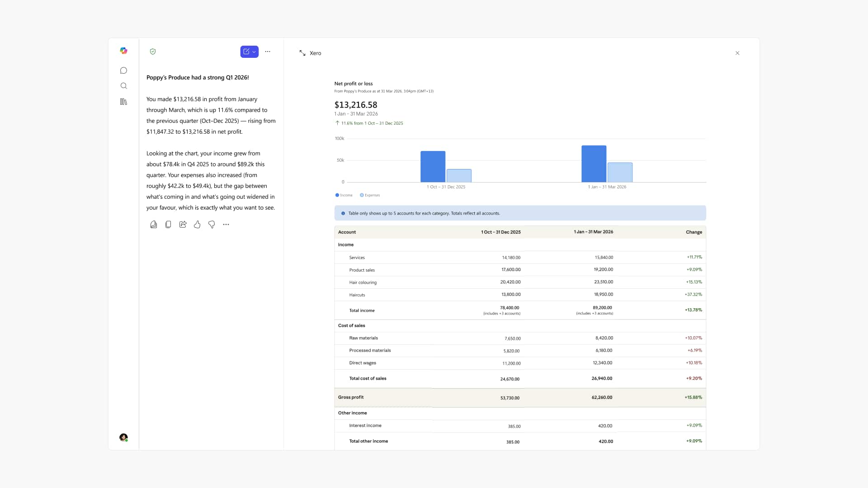The height and width of the screenshot is (488, 868).
Task: Click the 89,200.00 total income value
Action: click(602, 308)
